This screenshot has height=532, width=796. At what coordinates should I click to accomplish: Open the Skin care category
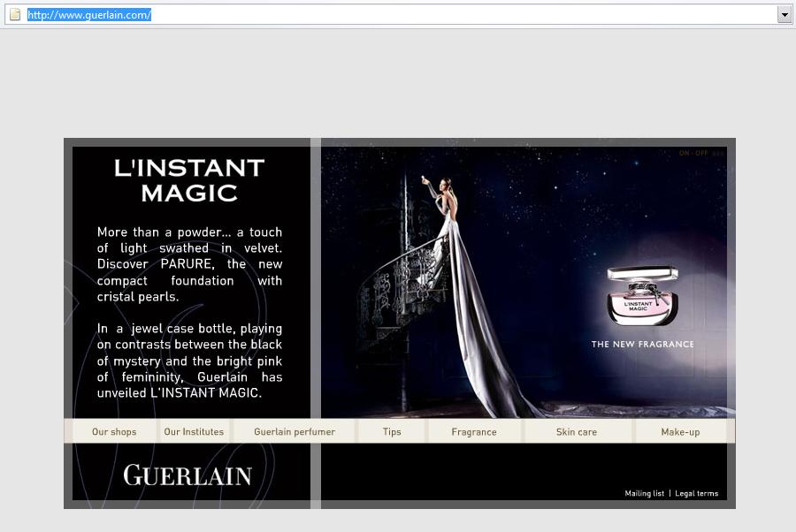click(x=576, y=431)
